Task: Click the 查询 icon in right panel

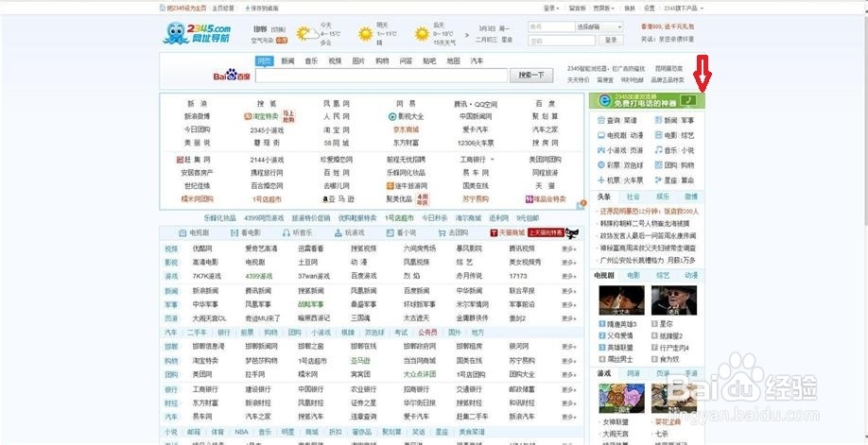Action: click(601, 120)
